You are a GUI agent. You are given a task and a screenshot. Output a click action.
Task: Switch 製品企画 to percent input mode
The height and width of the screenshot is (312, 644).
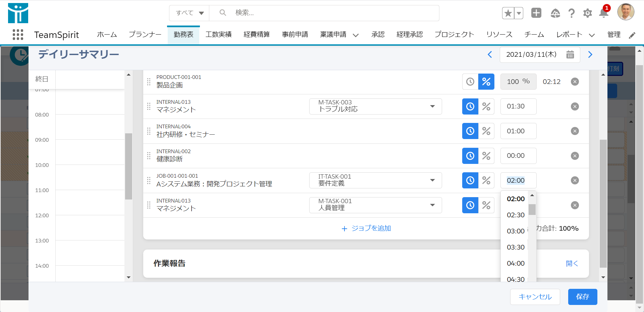pyautogui.click(x=486, y=82)
